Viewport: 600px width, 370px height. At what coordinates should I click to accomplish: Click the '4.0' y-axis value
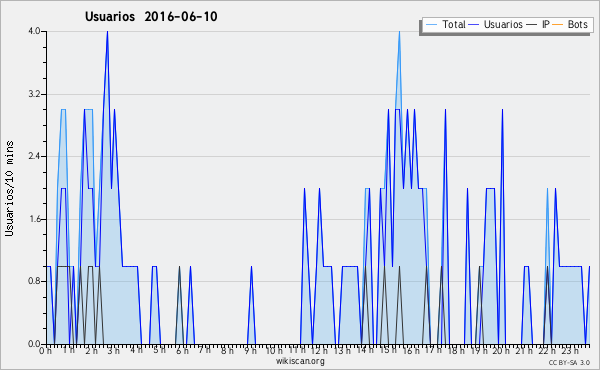(35, 31)
